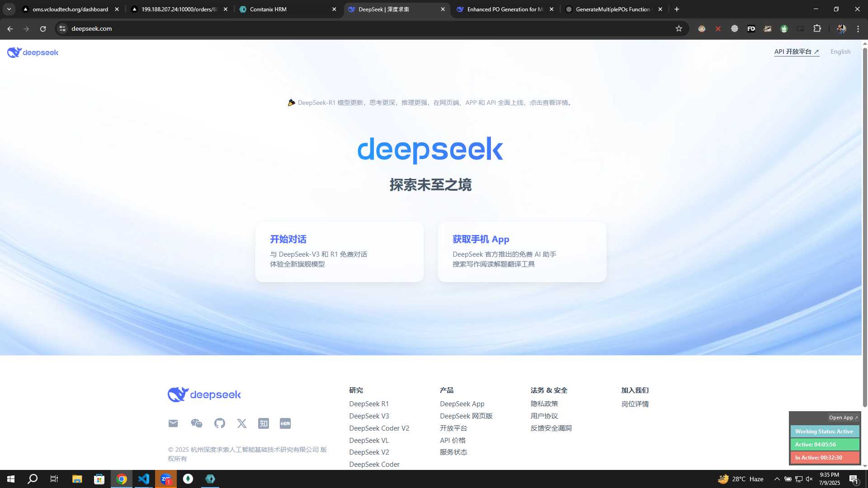Click the DeepSeek-R1 update announcement banner

point(430,103)
